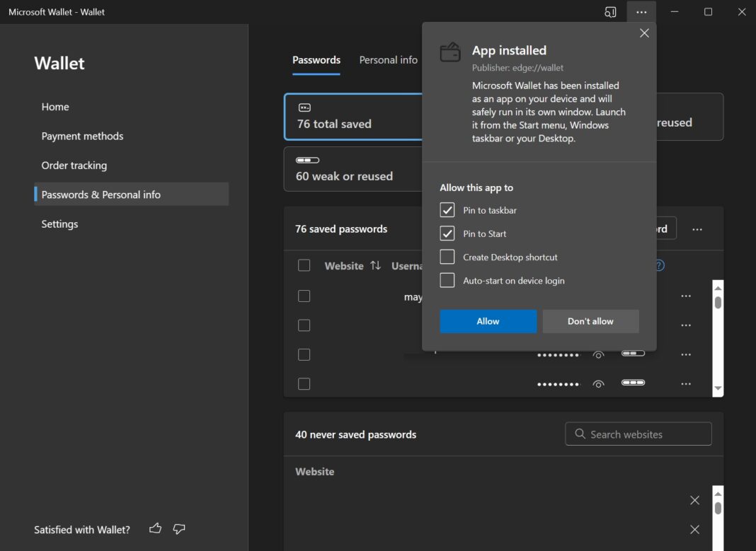Uncheck the Pin to Start checkbox

447,233
